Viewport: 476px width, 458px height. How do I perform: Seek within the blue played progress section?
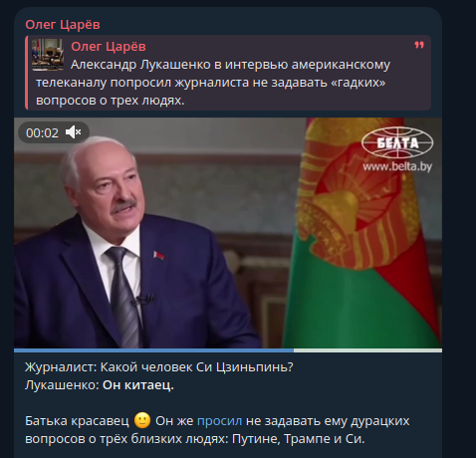tap(153, 350)
